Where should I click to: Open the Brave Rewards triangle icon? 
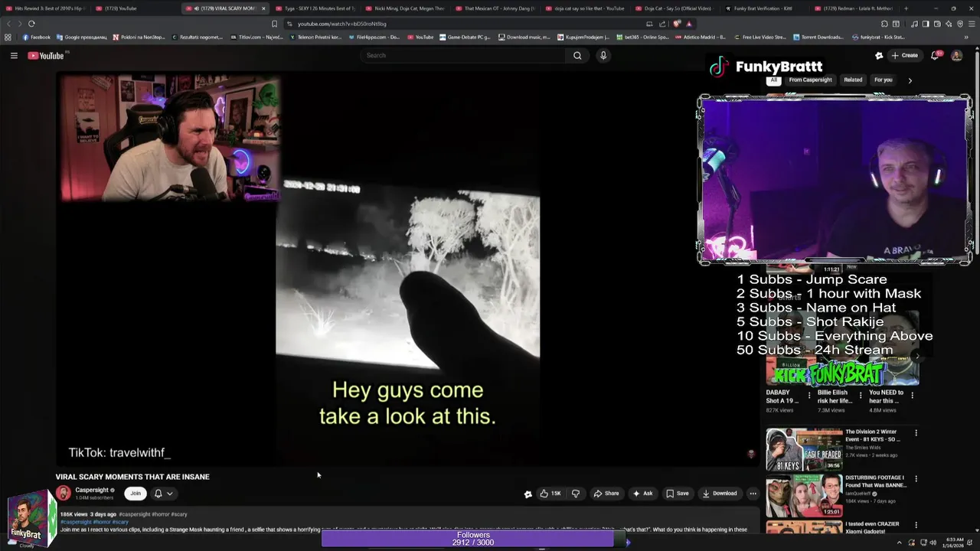pyautogui.click(x=689, y=24)
